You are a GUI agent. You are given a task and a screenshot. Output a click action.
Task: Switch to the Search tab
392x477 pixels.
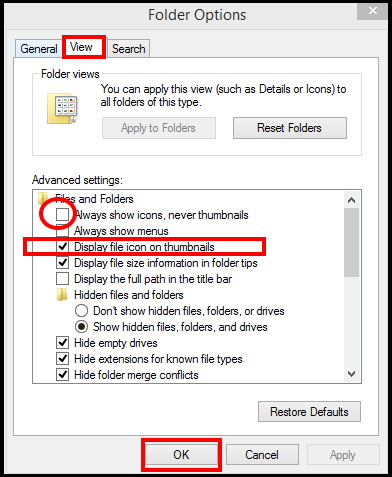click(129, 49)
